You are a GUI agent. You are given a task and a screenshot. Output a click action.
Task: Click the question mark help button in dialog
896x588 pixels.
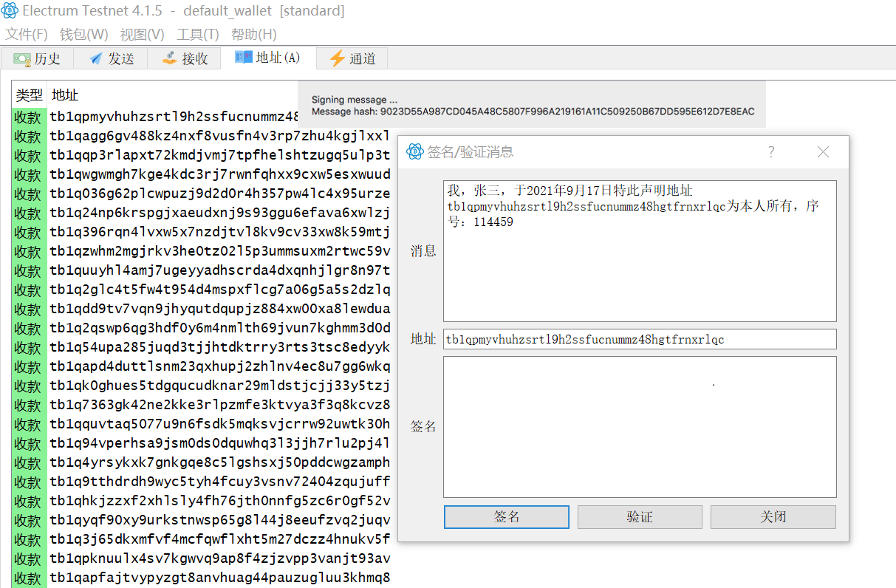point(771,152)
